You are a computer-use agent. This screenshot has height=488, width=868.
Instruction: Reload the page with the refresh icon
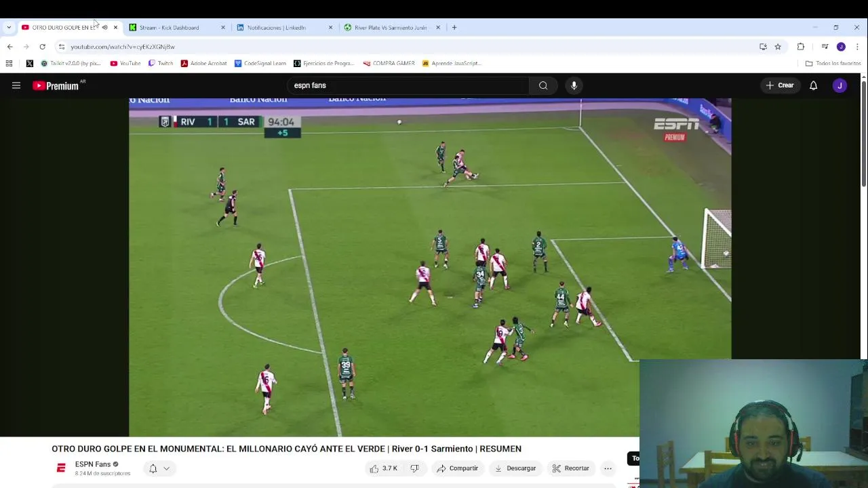click(x=42, y=47)
